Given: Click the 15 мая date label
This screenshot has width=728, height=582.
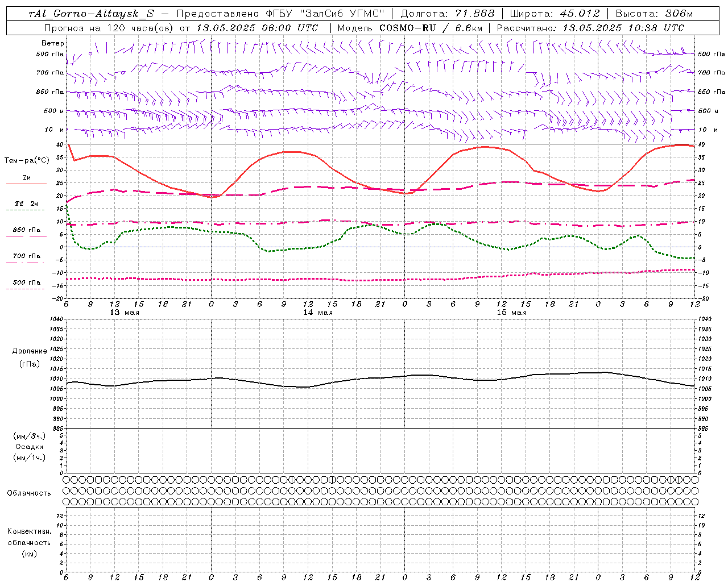Looking at the screenshot, I should [x=511, y=313].
